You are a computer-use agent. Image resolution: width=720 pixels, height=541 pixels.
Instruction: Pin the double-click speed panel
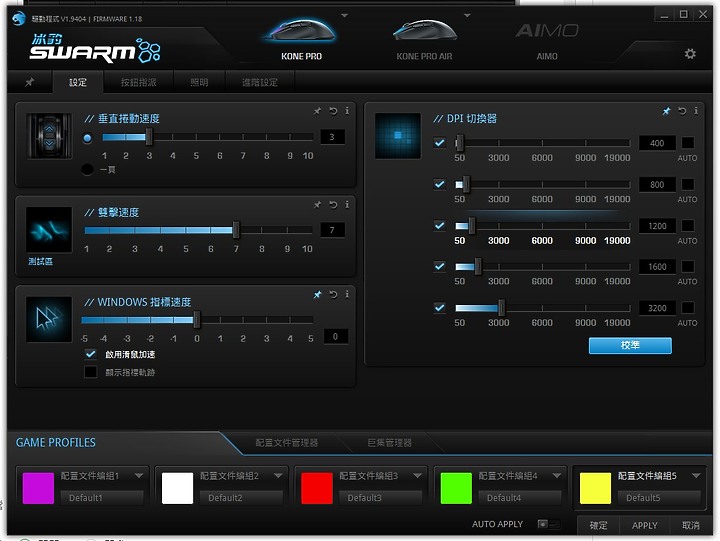(x=317, y=204)
